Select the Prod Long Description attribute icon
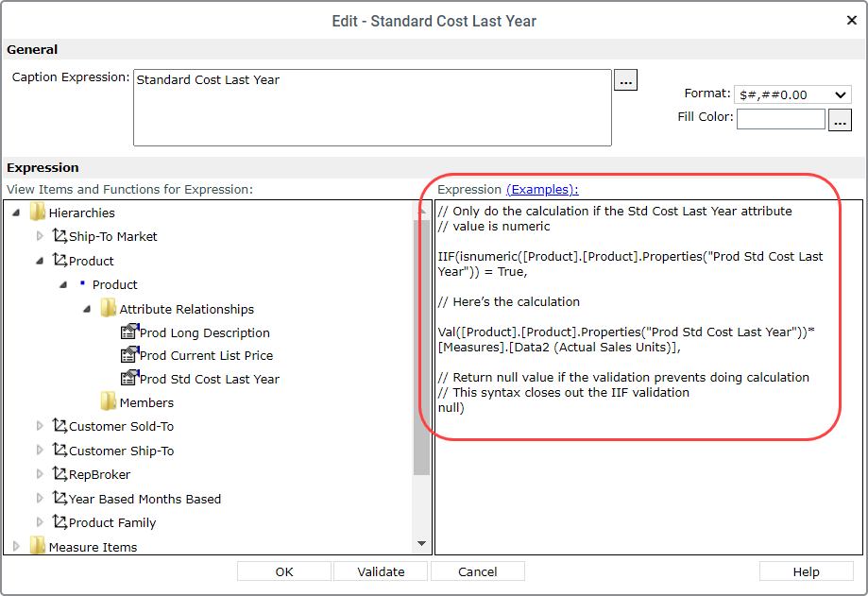This screenshot has height=596, width=868. tap(129, 332)
